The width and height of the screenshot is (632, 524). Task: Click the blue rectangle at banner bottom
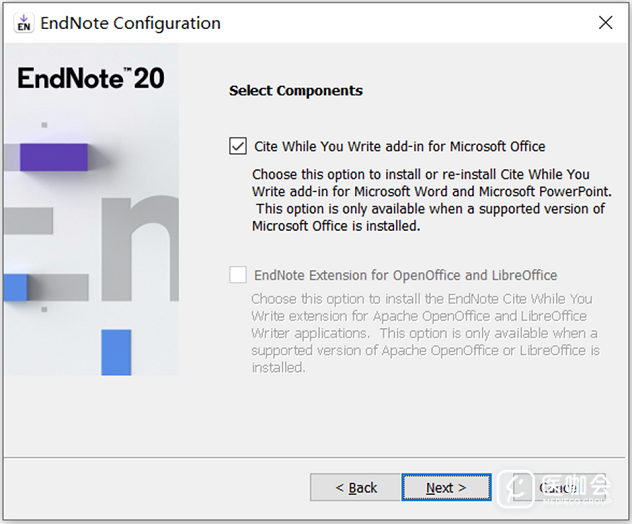pos(116,352)
